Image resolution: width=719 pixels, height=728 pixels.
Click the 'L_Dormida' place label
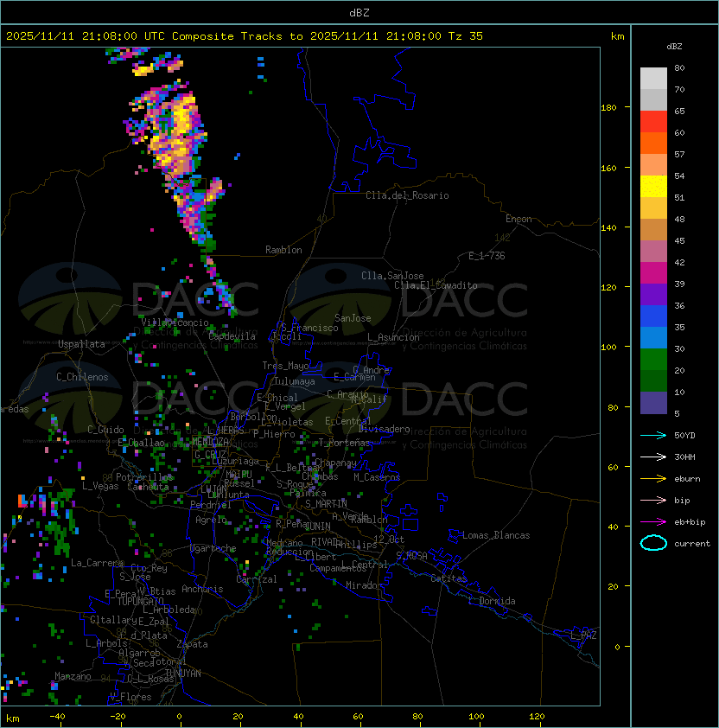click(492, 601)
